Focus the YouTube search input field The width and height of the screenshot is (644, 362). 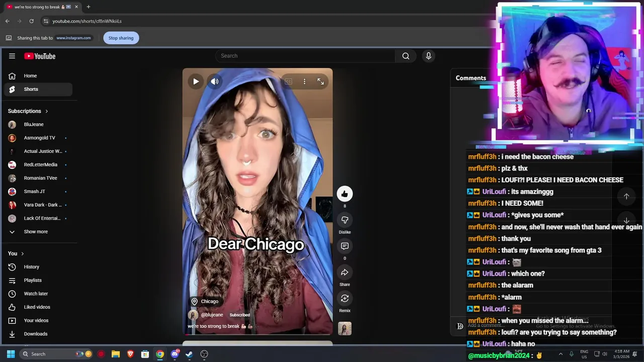click(305, 56)
